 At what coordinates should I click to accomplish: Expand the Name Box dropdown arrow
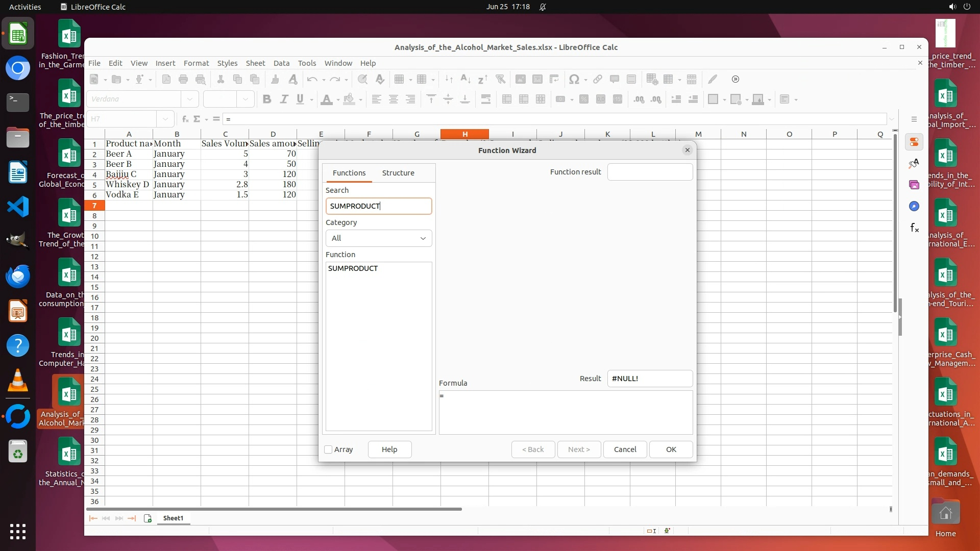[x=165, y=119]
